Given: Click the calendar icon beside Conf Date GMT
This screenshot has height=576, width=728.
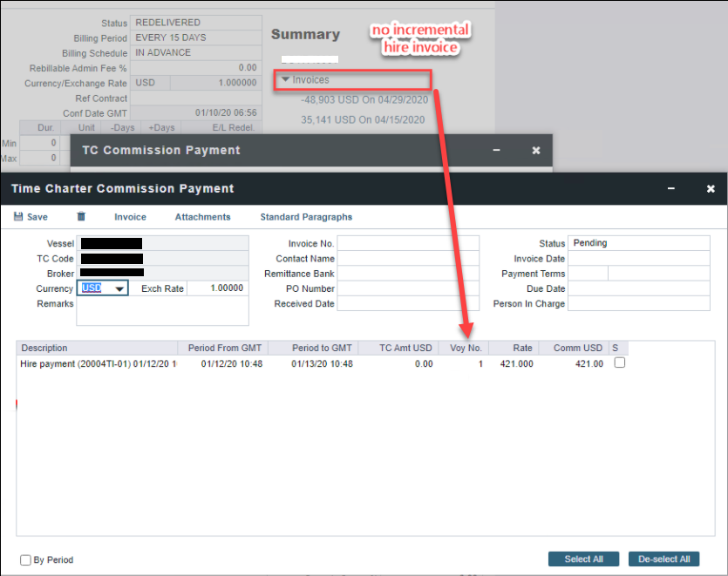Looking at the screenshot, I should 255,112.
